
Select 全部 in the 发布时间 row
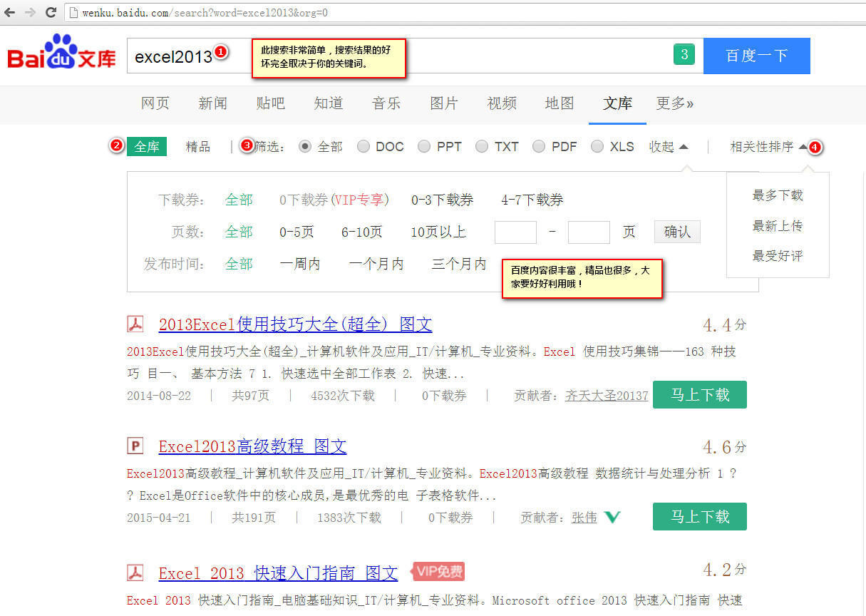pyautogui.click(x=239, y=264)
